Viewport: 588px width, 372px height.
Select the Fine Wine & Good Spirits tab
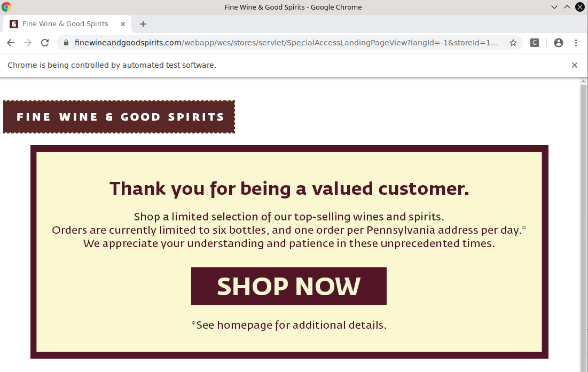(x=65, y=24)
